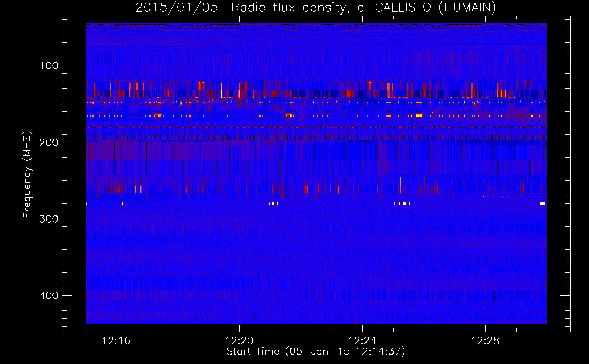
Task: Click the 'Frequency (MHZ)' axis label
Action: pyautogui.click(x=27, y=175)
